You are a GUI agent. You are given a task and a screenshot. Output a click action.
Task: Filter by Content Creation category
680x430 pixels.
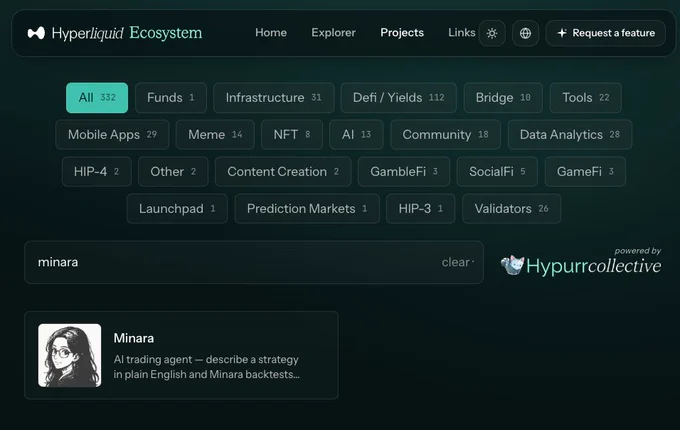coord(283,172)
